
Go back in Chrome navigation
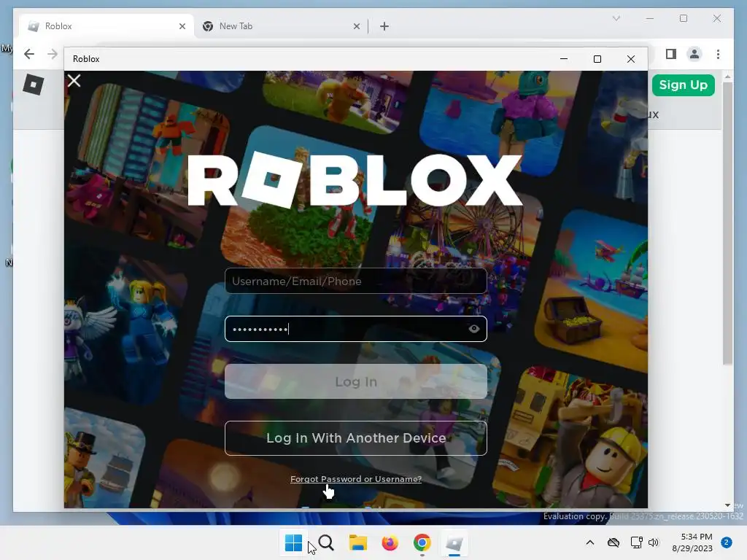tap(29, 54)
